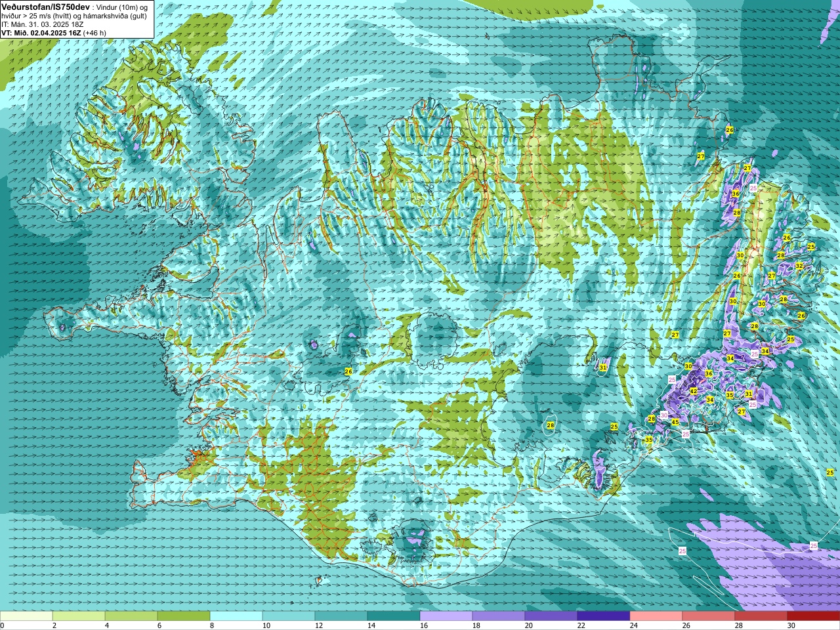Select the 16–18 light lavender legend swatch
This screenshot has width=840, height=630.
point(446,616)
